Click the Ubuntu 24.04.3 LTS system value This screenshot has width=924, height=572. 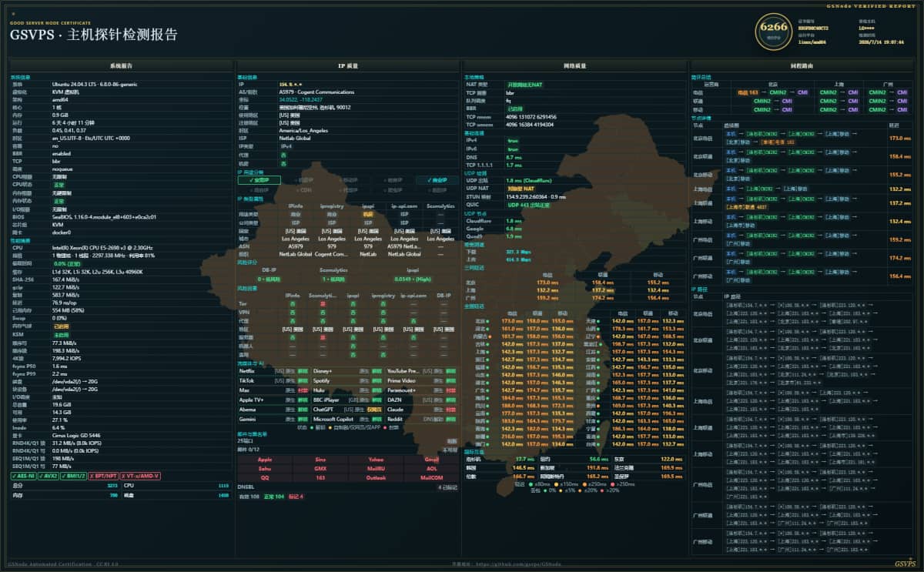pos(95,84)
